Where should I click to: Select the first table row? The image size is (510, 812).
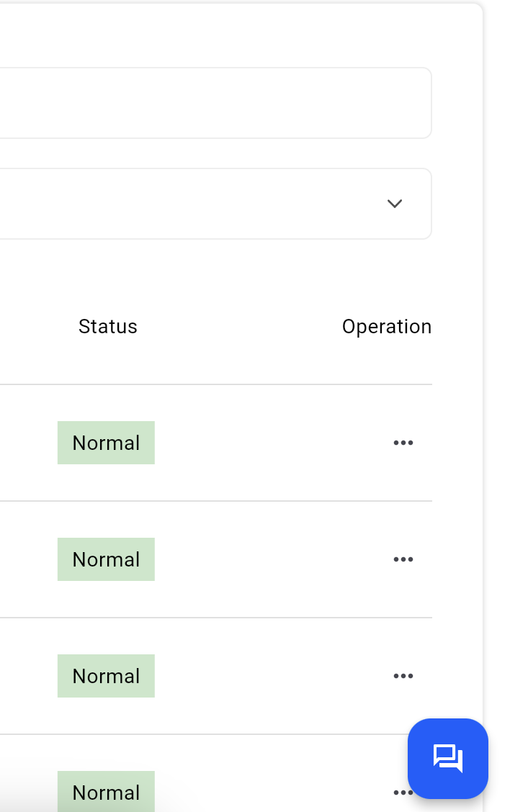pyautogui.click(x=215, y=443)
